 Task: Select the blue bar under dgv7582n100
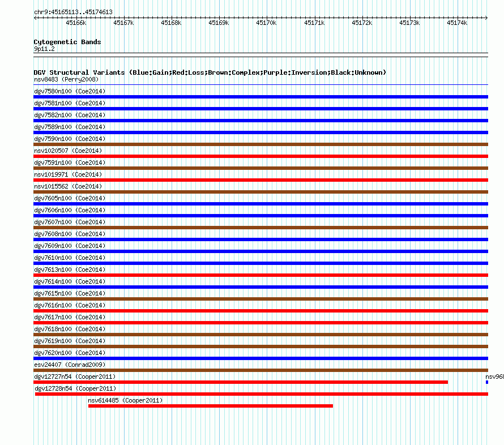tap(260, 121)
